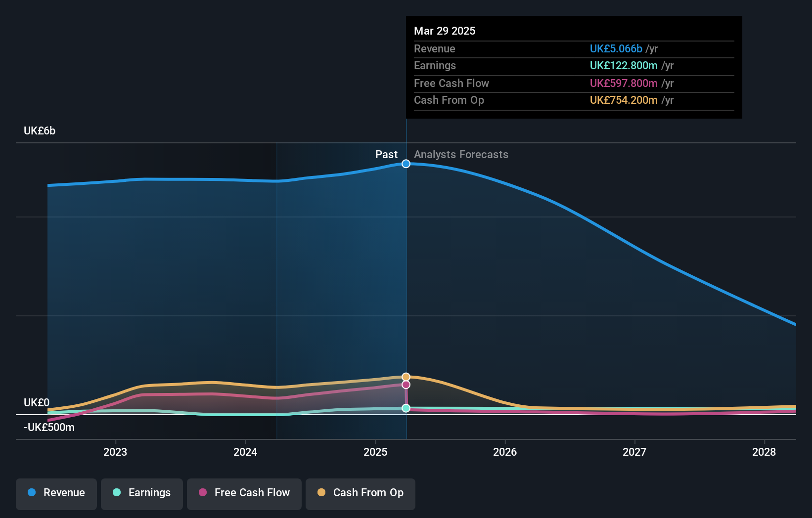This screenshot has width=812, height=518.
Task: Select the 2024 x-axis label
Action: (x=245, y=452)
